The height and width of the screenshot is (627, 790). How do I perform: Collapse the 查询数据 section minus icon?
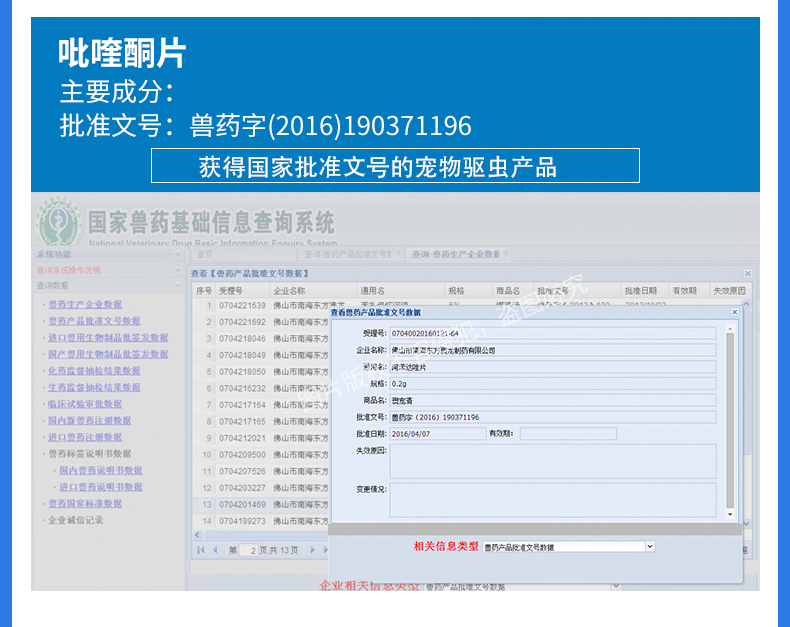pos(177,285)
